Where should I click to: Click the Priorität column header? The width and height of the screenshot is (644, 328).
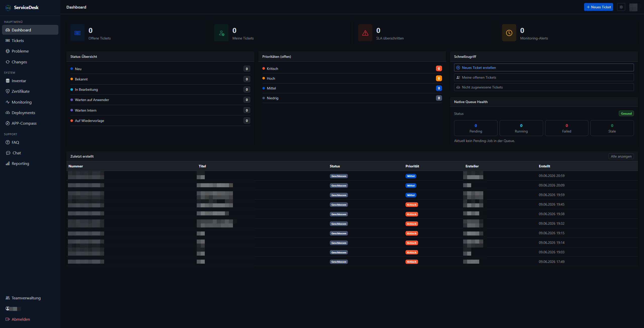412,166
